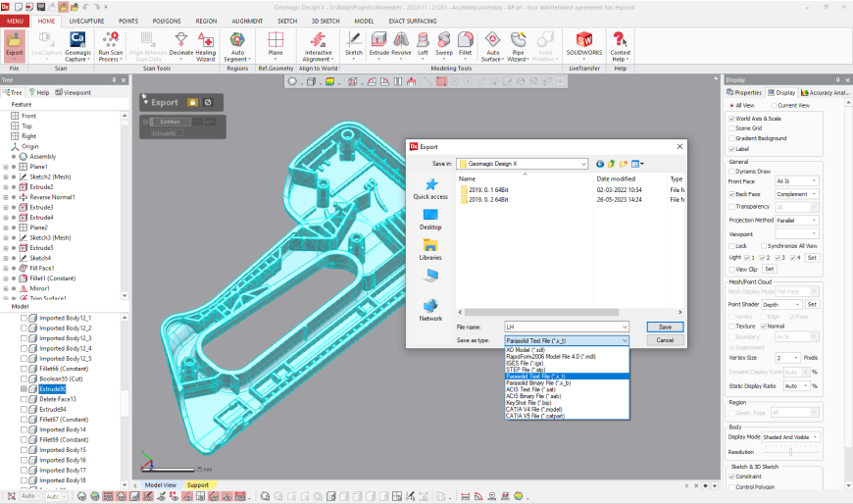The height and width of the screenshot is (504, 853).
Task: Run Auto Segment for regions
Action: 237,46
